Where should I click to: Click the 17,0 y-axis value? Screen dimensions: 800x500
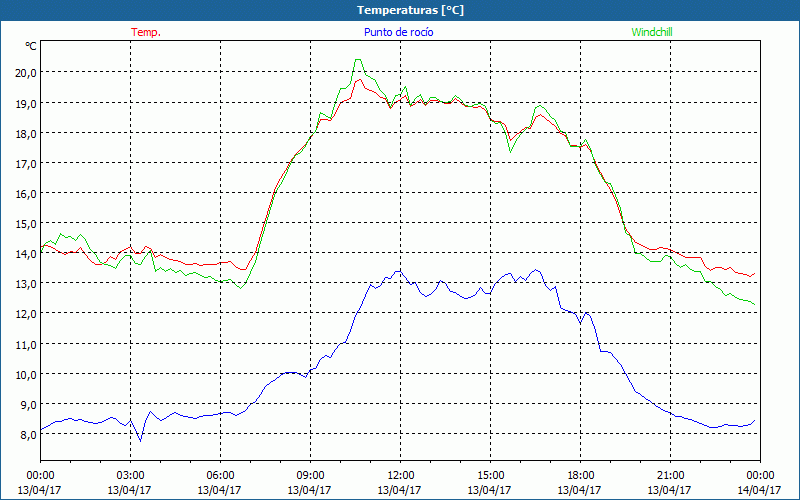pyautogui.click(x=27, y=163)
